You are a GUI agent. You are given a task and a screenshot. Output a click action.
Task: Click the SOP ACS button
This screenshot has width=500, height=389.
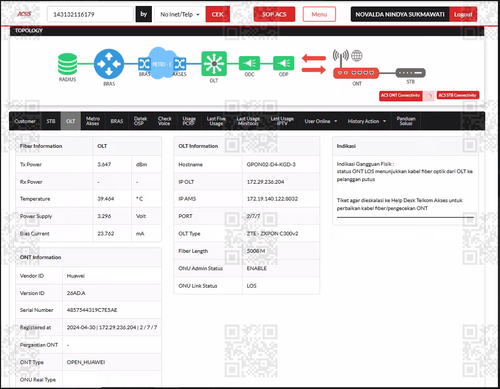point(274,14)
